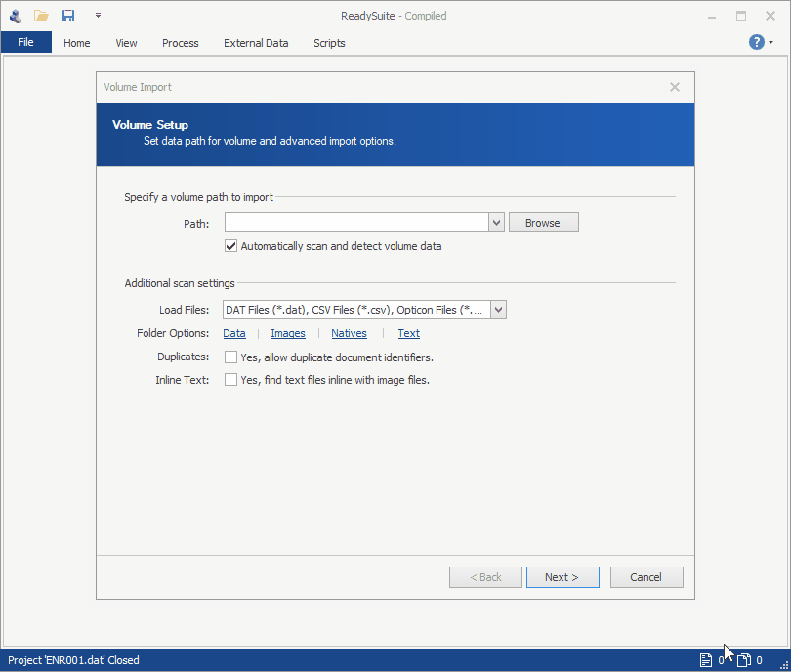Enable allow duplicate document identifiers
This screenshot has height=672, width=791.
pos(230,357)
